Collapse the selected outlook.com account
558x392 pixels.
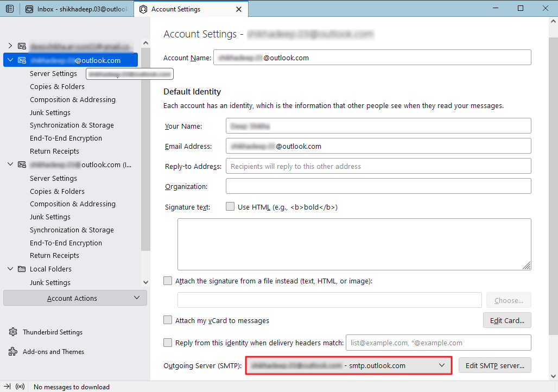[x=10, y=60]
